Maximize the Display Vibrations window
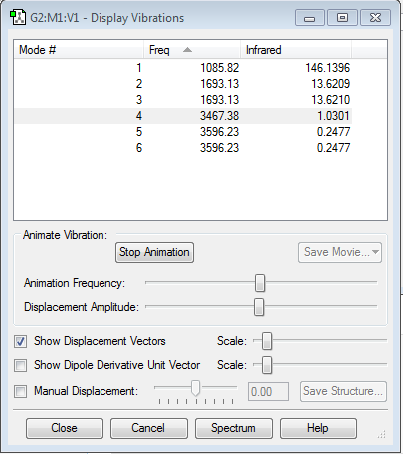Screen dimensions: 403x454 pos(342,18)
